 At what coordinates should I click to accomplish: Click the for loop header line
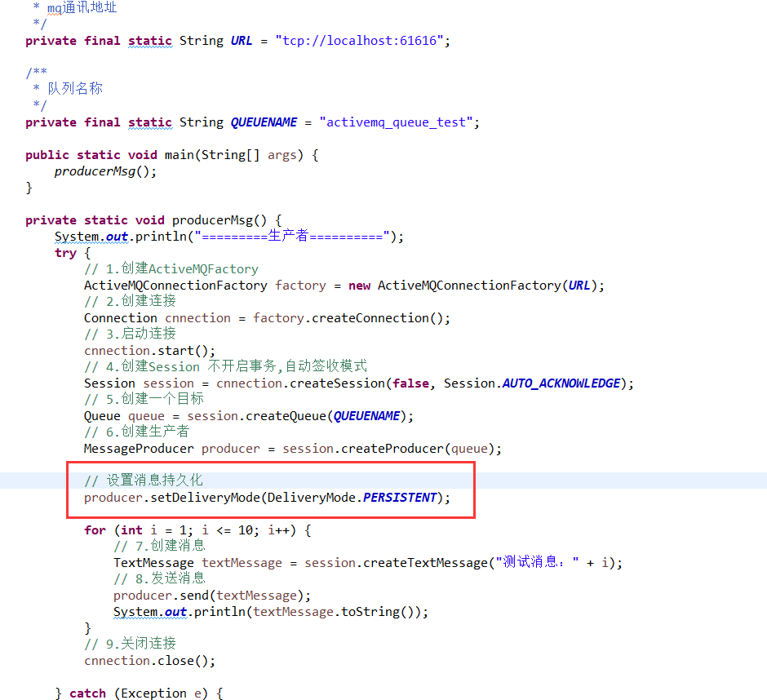point(197,530)
